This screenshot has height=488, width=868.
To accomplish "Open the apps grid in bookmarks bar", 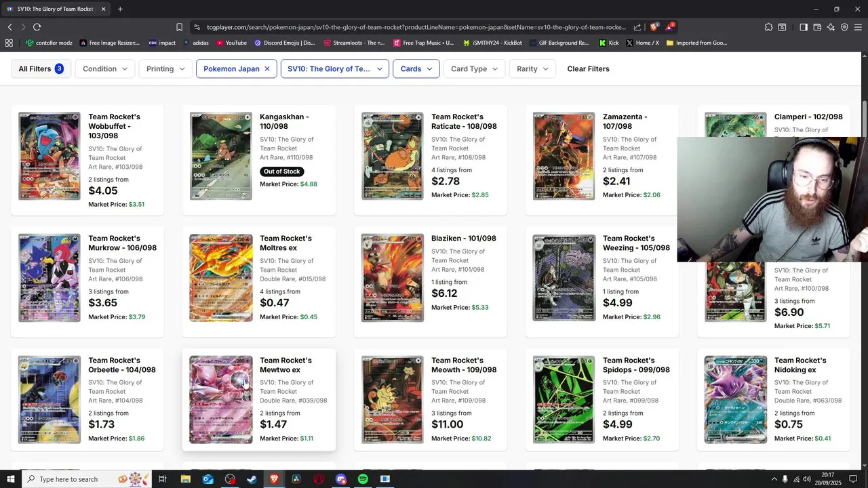I will [9, 43].
